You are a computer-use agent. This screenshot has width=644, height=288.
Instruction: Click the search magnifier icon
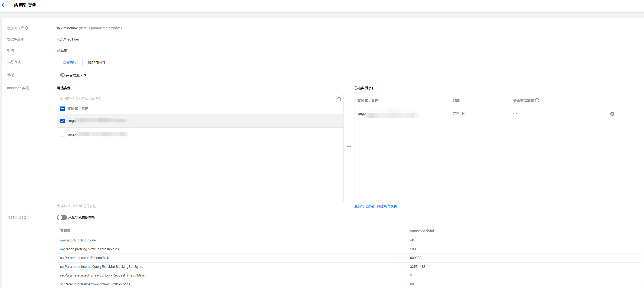(x=339, y=99)
